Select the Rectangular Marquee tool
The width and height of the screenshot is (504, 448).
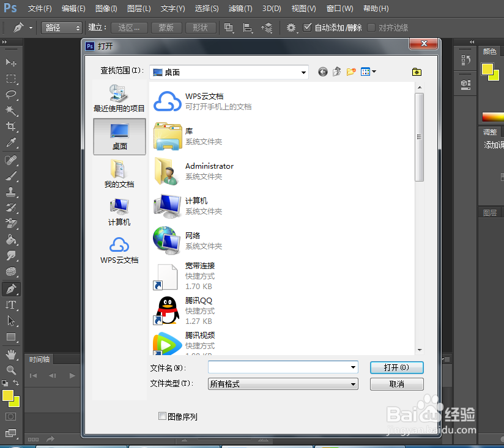[11, 79]
